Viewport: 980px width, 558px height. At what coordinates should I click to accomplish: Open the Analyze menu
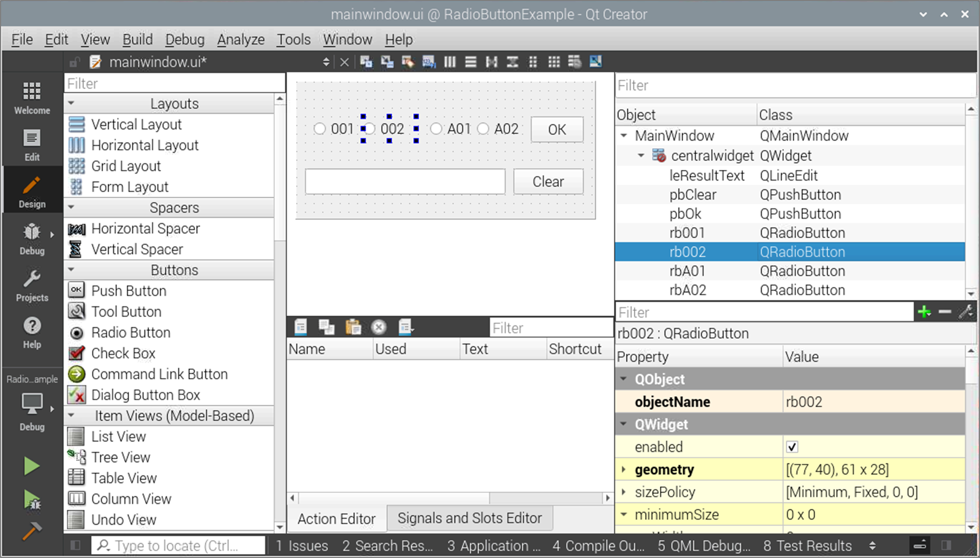tap(241, 39)
